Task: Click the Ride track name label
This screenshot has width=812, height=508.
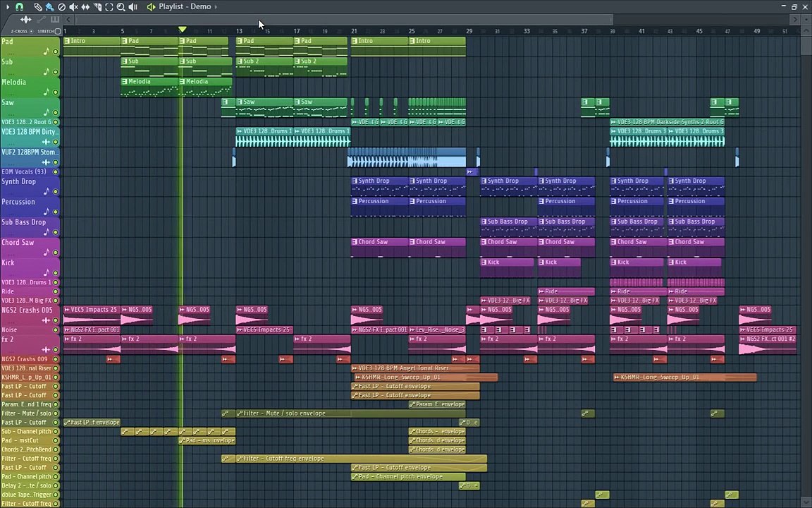Action: (x=8, y=291)
